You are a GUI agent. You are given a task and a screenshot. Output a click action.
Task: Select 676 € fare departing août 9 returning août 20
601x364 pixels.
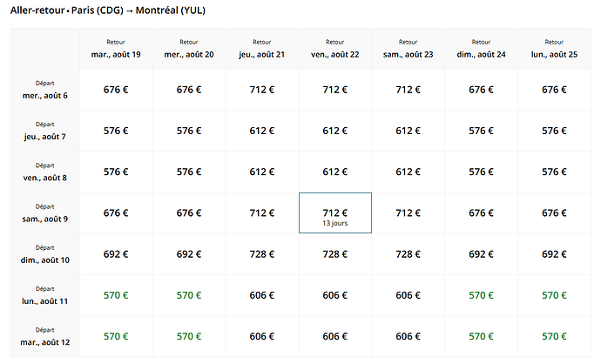coord(189,212)
